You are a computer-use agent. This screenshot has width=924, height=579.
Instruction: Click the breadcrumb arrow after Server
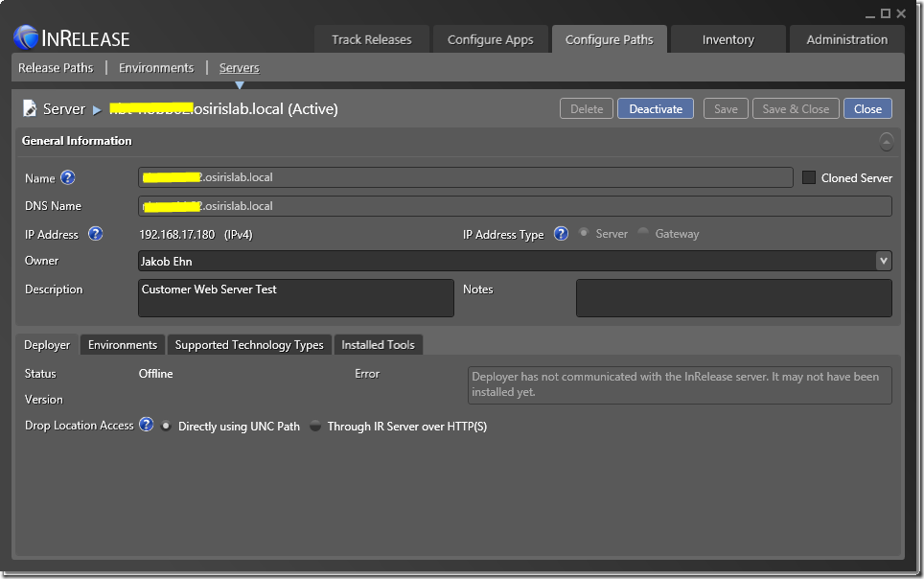pyautogui.click(x=97, y=109)
